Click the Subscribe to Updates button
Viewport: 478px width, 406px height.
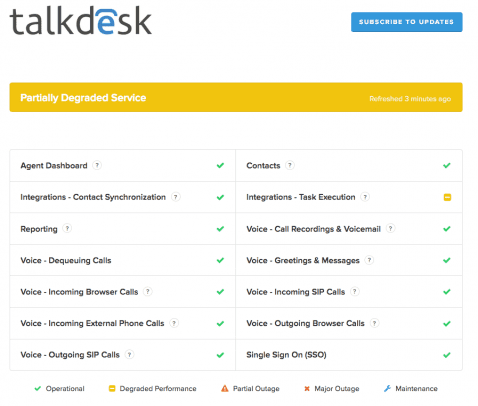[x=406, y=22]
